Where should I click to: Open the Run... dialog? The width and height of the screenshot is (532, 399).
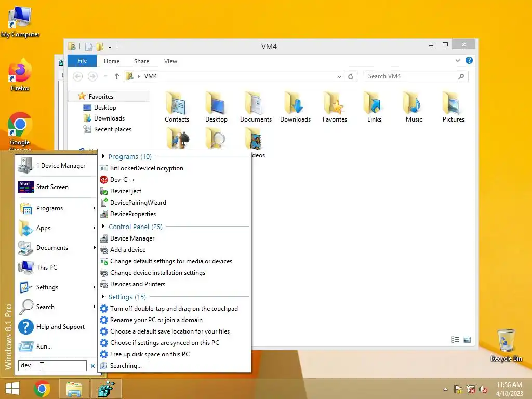point(56,347)
